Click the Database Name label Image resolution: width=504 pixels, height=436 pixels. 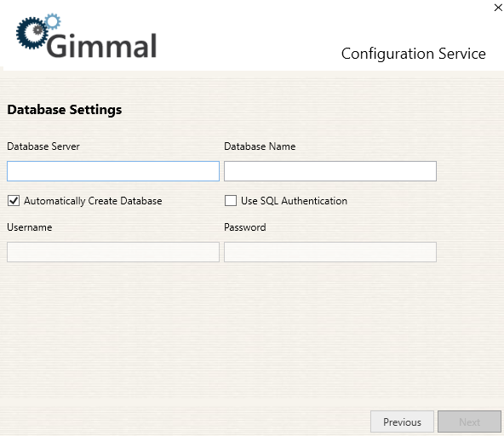tap(260, 146)
